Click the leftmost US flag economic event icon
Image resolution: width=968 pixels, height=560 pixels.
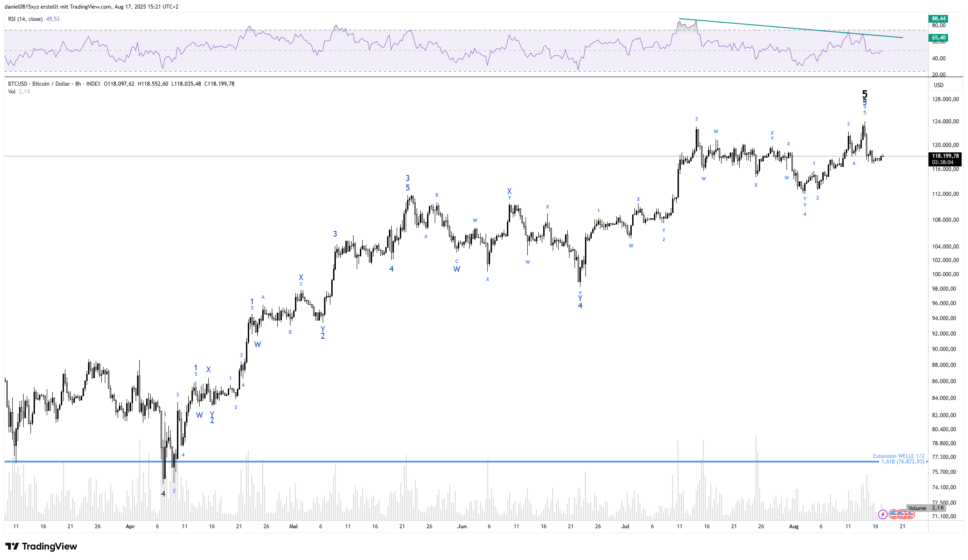893,514
